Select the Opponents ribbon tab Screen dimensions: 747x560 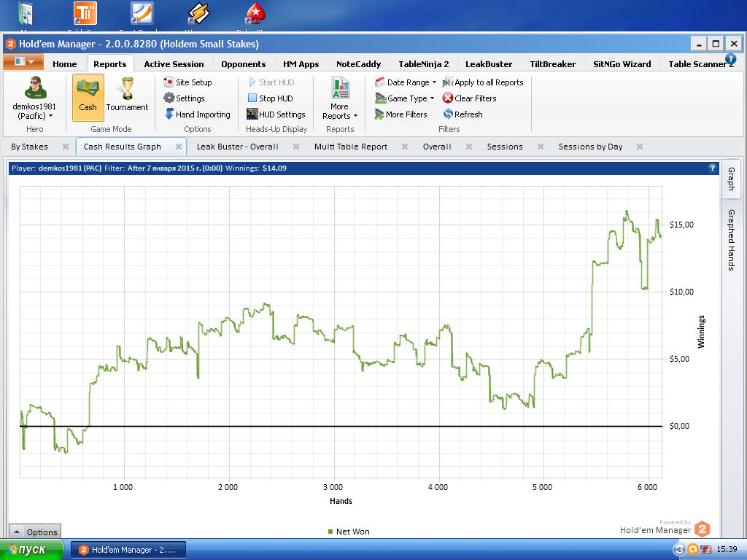[244, 64]
